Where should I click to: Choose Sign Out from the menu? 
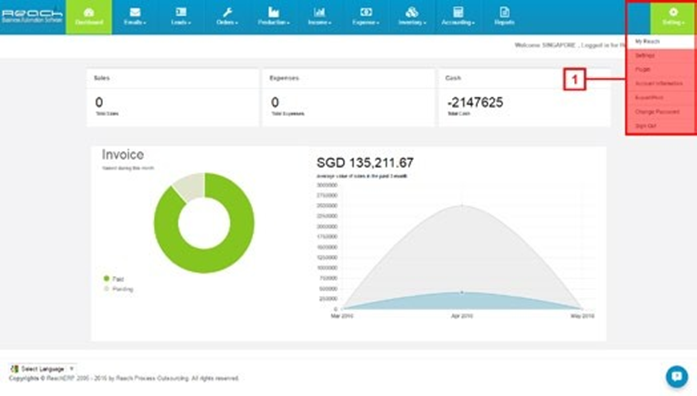pos(661,126)
